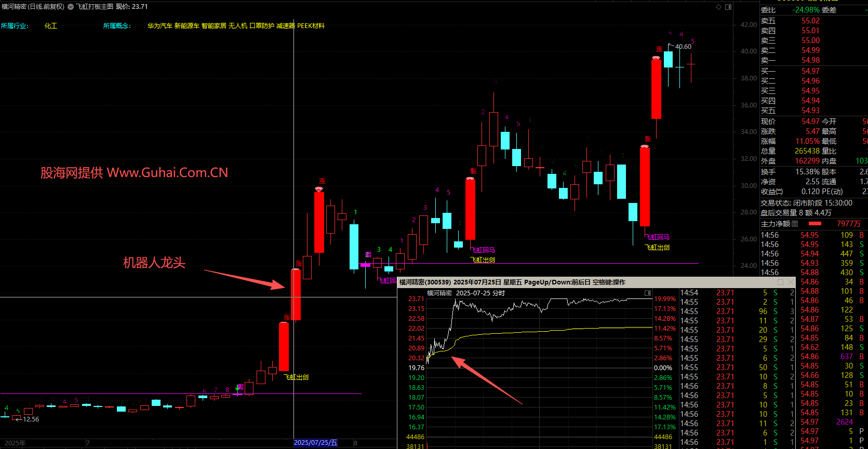Toggle the intraday chart panel layout icon
The image size is (868, 449).
tap(648, 293)
